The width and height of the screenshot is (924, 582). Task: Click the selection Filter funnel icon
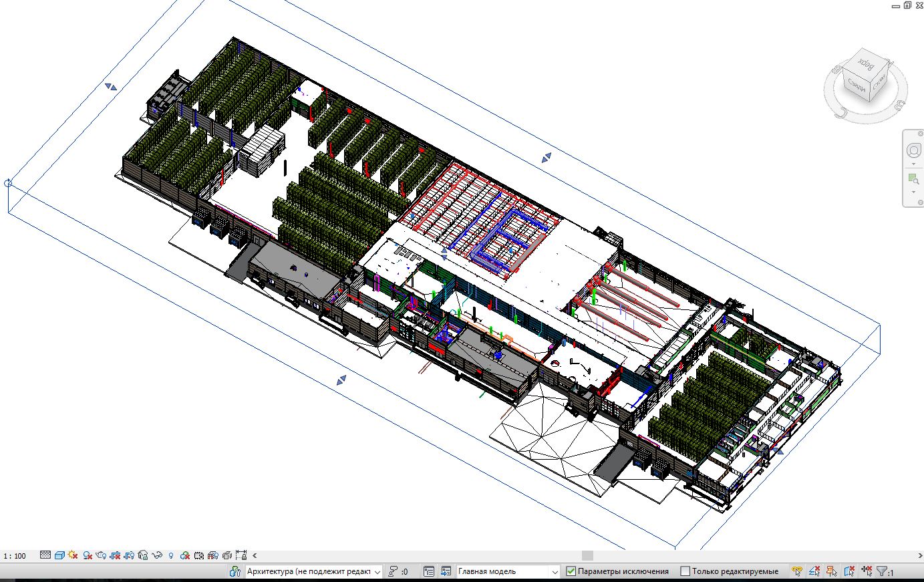[x=882, y=571]
